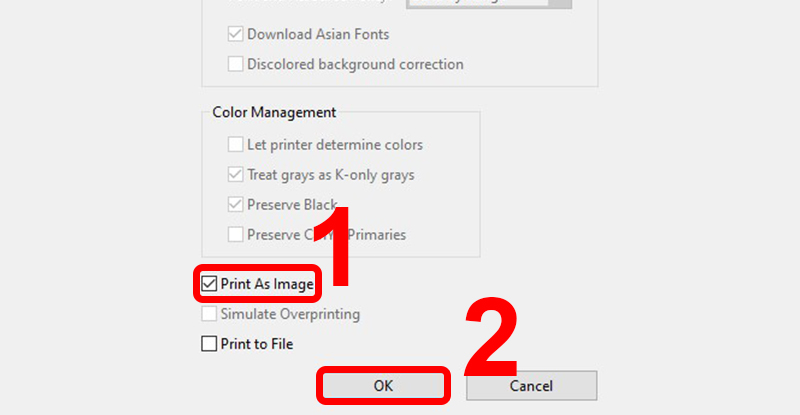Tick the Print to File checkbox

(209, 344)
